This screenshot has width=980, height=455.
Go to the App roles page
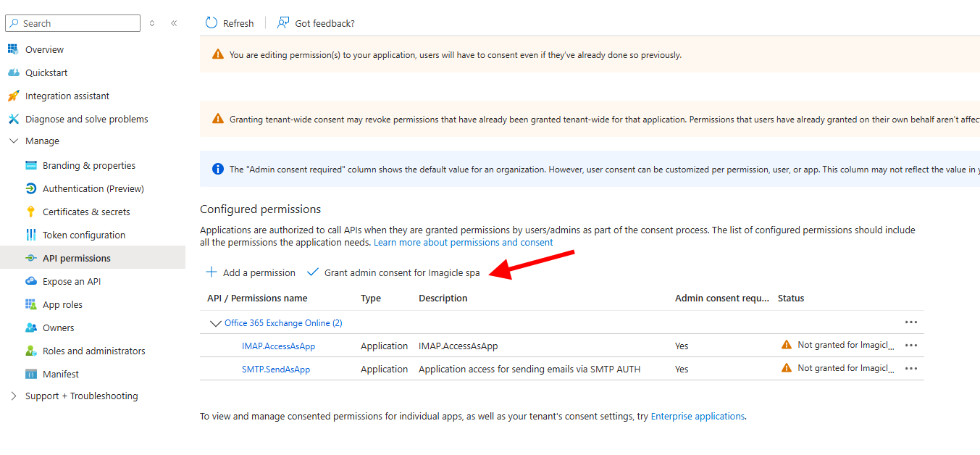click(62, 304)
